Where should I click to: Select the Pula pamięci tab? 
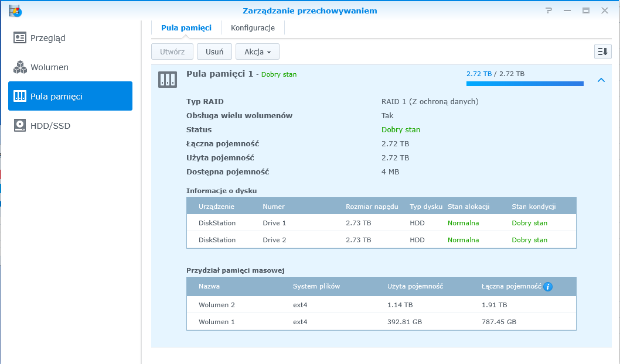186,28
